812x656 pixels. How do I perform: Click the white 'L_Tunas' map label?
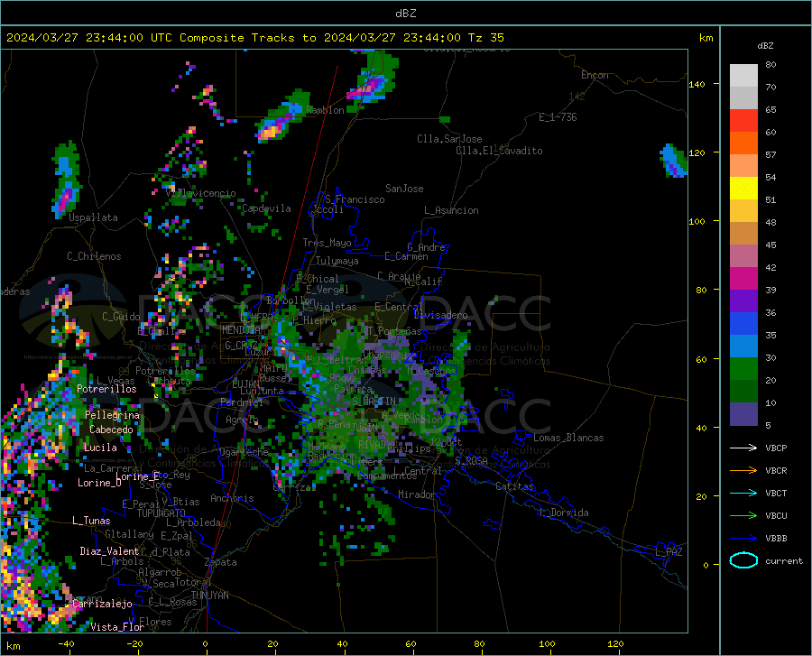coord(91,521)
